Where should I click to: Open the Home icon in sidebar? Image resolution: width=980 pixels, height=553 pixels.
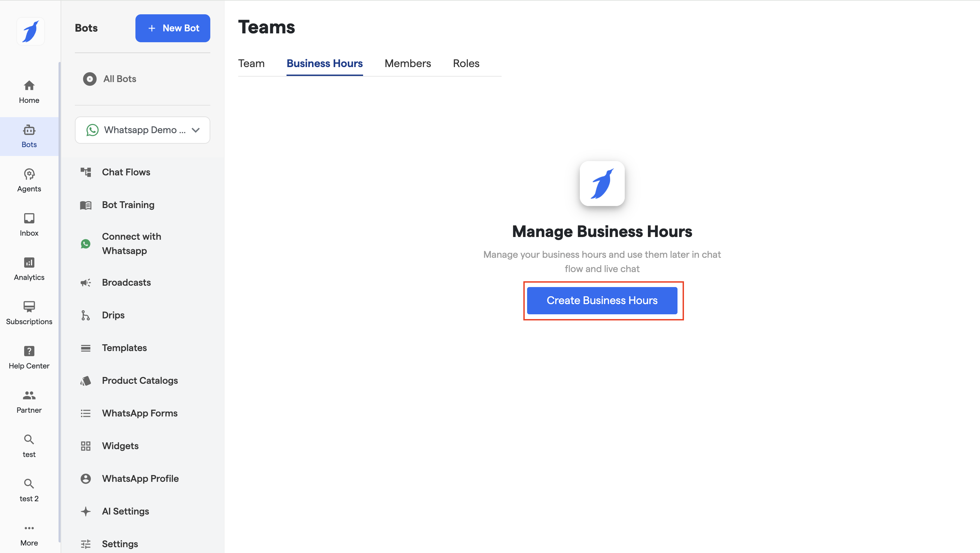tap(29, 85)
